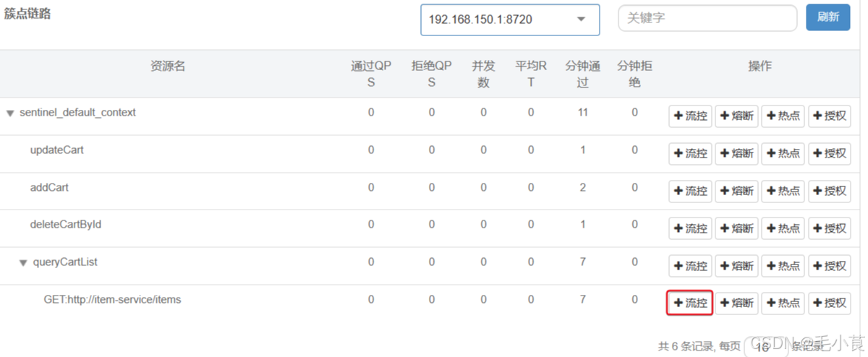Add 热点 rule for GET:http://item-service/items
The image size is (868, 357).
[x=783, y=304]
